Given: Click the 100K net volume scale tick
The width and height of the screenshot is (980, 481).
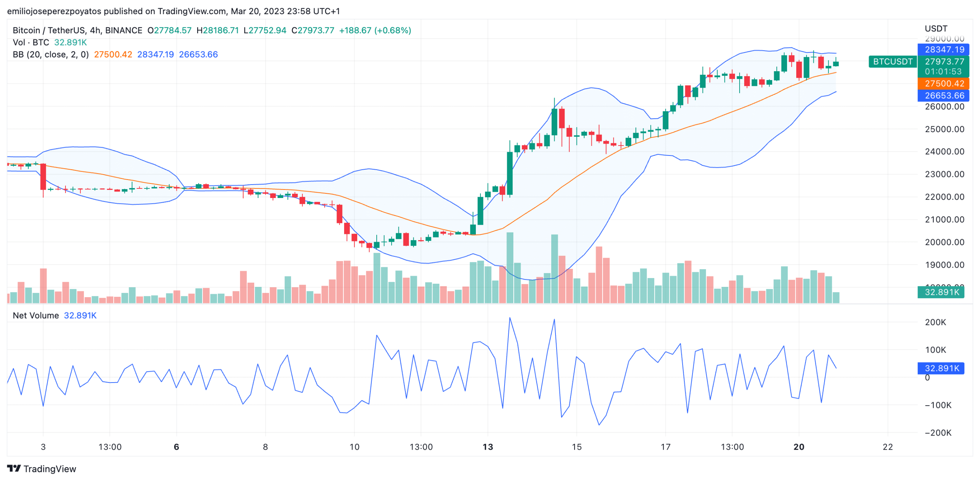Looking at the screenshot, I should click(935, 350).
